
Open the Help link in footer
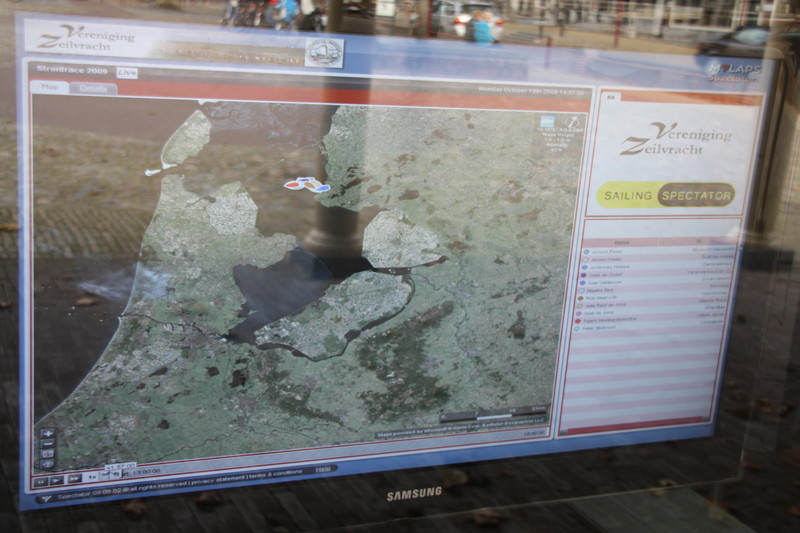[x=323, y=469]
